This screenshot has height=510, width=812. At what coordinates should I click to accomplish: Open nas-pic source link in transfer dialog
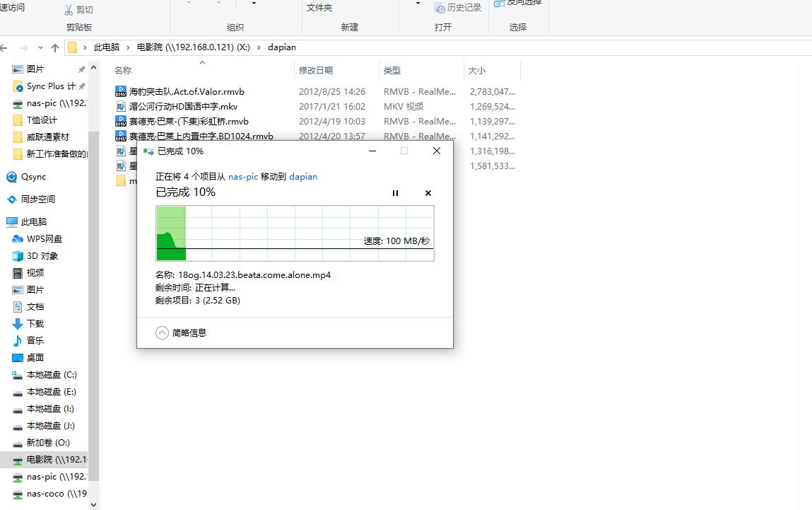coord(243,176)
